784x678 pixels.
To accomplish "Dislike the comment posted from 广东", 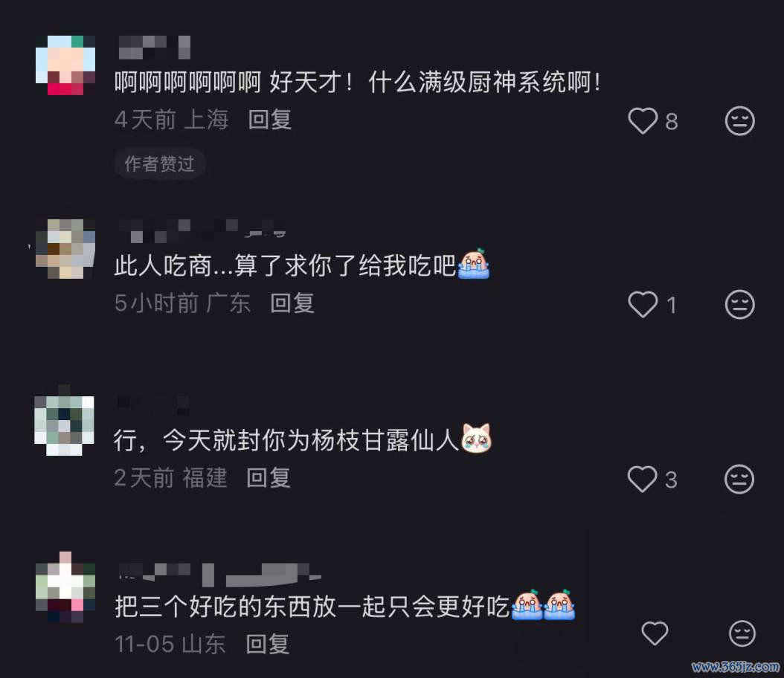I will (739, 304).
